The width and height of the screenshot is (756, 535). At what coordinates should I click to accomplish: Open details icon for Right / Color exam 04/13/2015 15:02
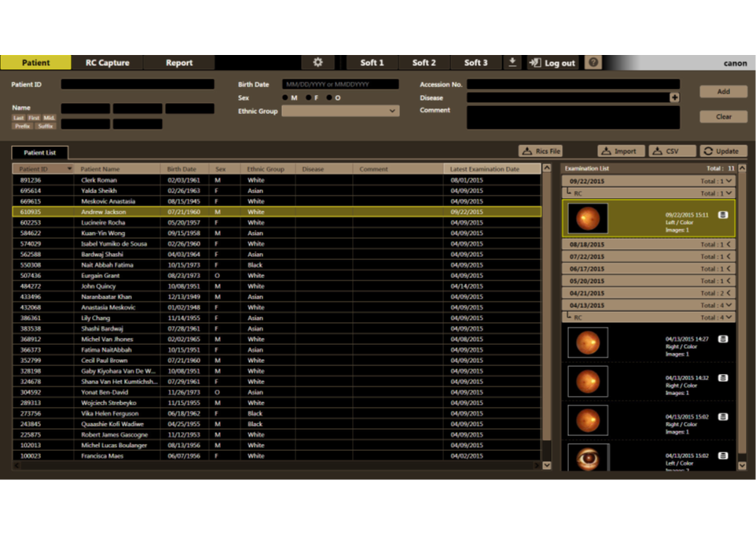[x=723, y=417]
